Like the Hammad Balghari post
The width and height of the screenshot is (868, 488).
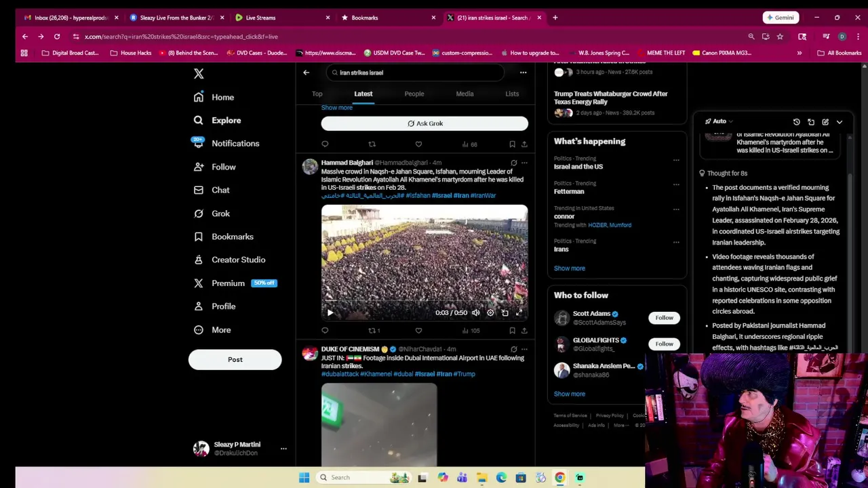click(x=418, y=331)
